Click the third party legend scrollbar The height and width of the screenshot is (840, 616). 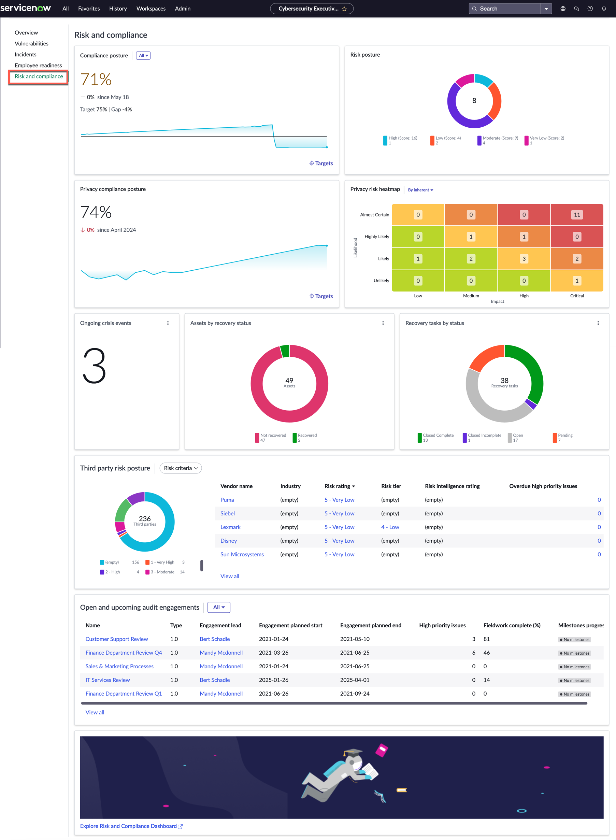pyautogui.click(x=202, y=565)
